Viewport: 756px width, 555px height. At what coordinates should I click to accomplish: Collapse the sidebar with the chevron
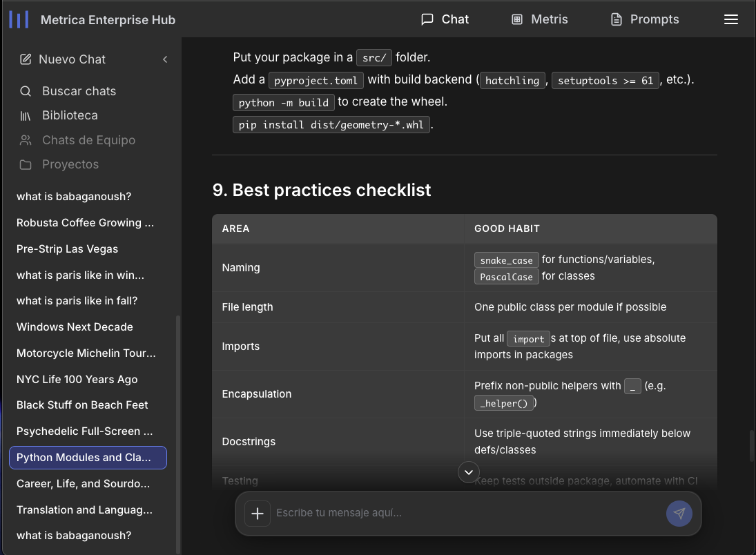pyautogui.click(x=165, y=59)
